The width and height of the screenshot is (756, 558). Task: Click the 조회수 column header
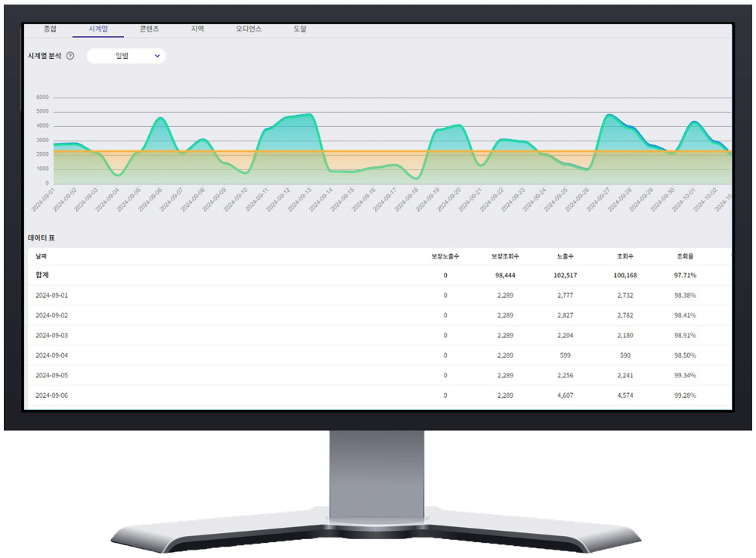coord(625,257)
